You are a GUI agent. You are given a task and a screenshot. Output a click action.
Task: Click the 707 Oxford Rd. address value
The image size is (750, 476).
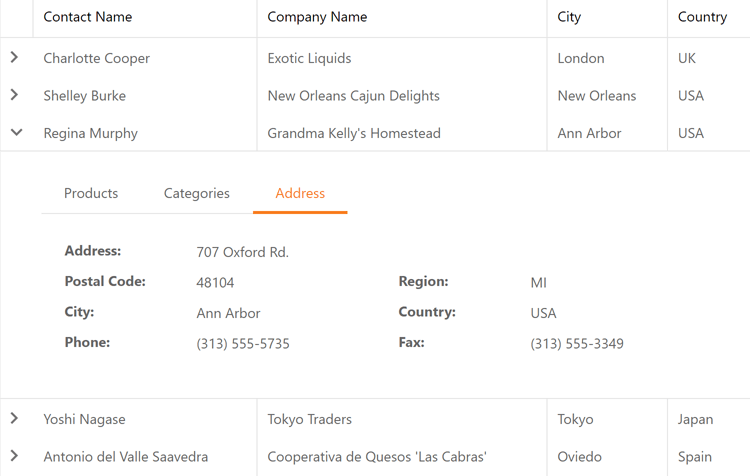click(x=242, y=252)
